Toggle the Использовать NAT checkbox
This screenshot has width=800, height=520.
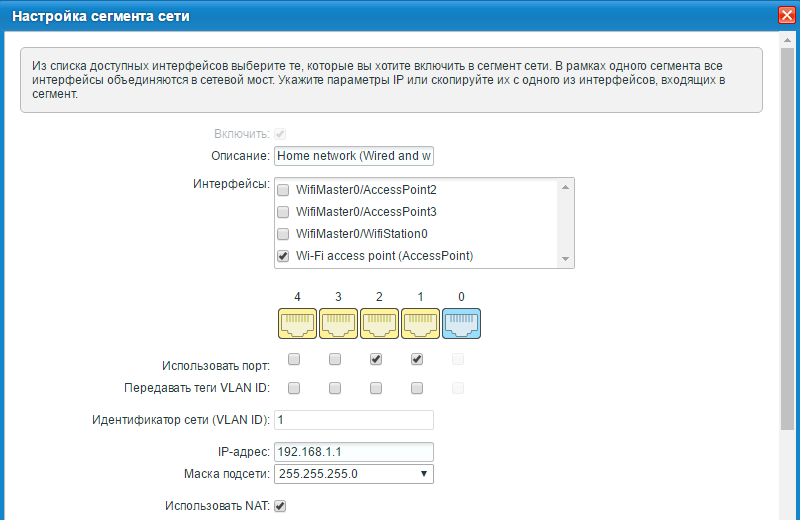(x=281, y=506)
